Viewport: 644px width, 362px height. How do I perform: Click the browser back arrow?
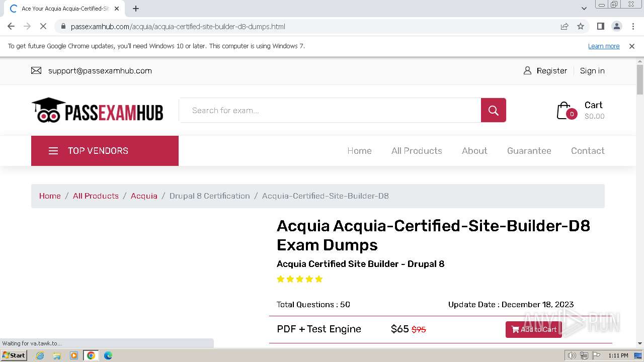[x=11, y=27]
